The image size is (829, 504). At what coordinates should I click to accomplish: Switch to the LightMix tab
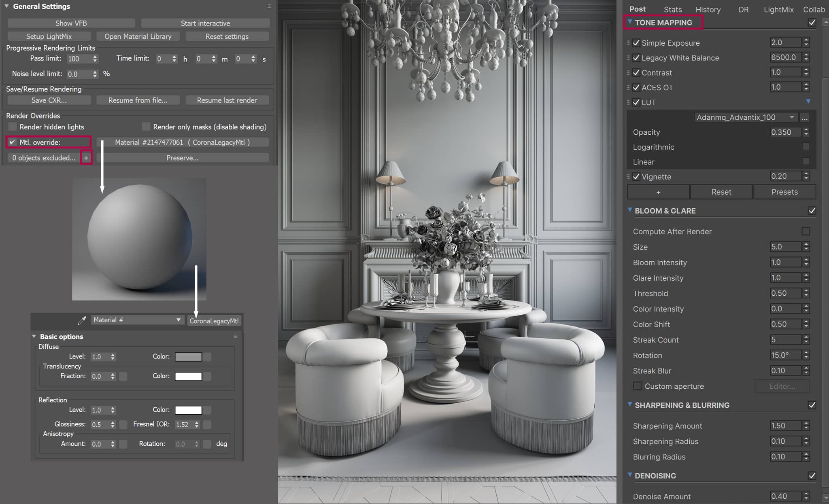778,9
